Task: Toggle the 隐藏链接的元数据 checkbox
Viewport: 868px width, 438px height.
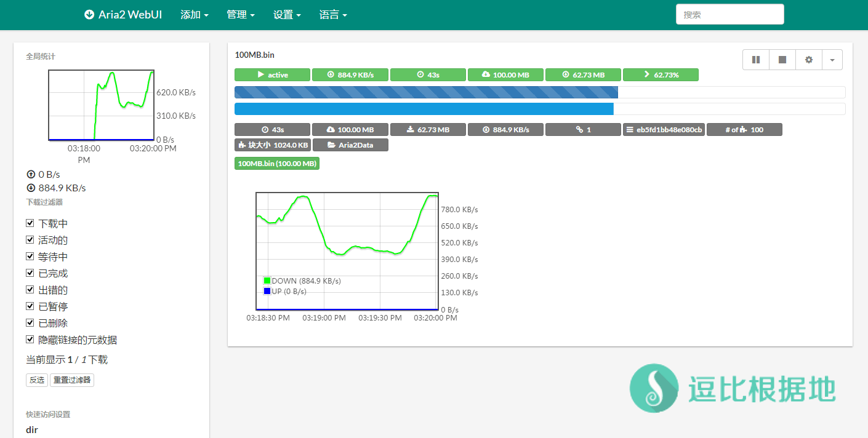Action: 30,340
